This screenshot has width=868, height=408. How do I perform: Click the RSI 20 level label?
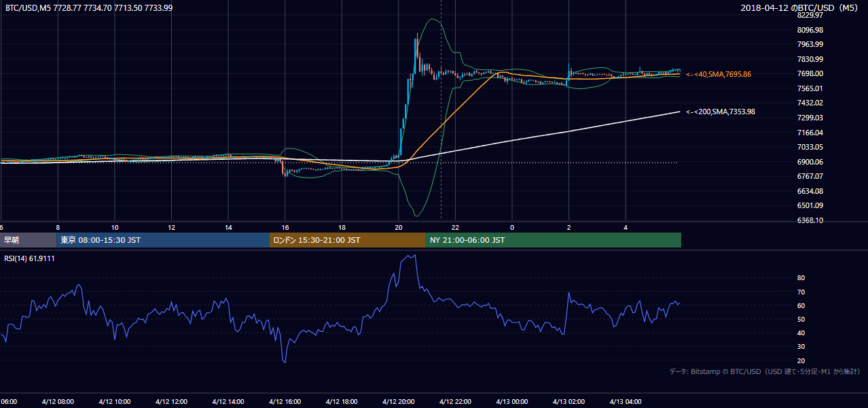point(801,360)
